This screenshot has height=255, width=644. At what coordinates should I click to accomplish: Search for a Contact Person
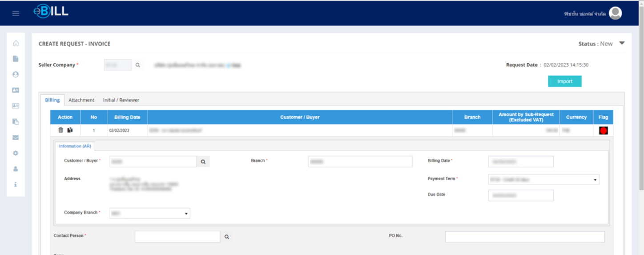tap(227, 237)
